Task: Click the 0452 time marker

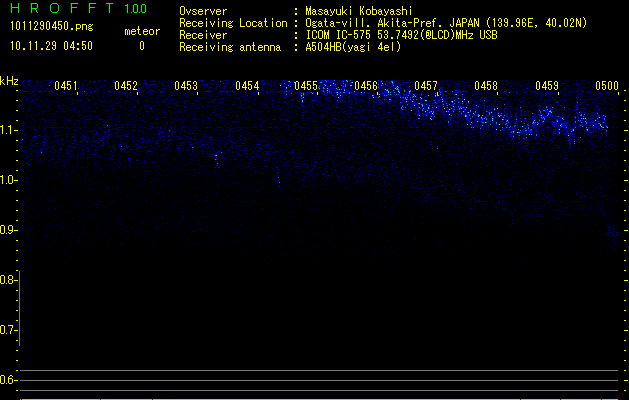Action: (126, 86)
